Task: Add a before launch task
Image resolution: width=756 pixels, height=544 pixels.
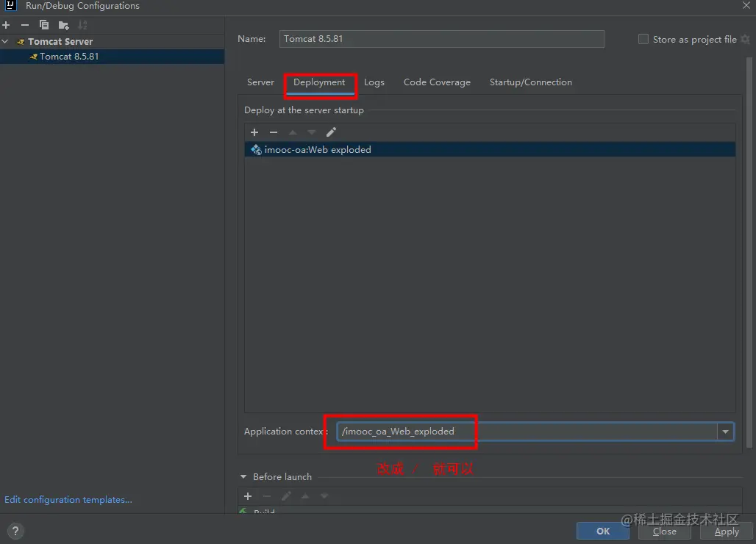Action: pyautogui.click(x=248, y=495)
